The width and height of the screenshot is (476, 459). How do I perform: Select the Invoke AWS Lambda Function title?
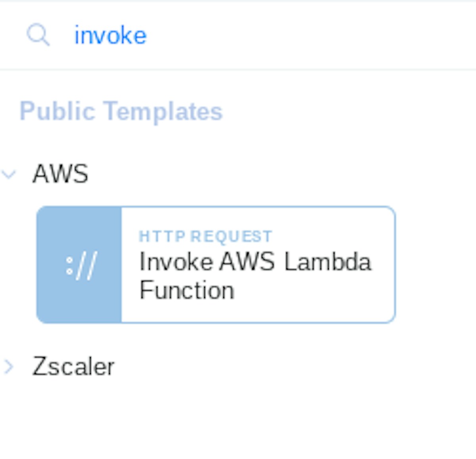[255, 276]
